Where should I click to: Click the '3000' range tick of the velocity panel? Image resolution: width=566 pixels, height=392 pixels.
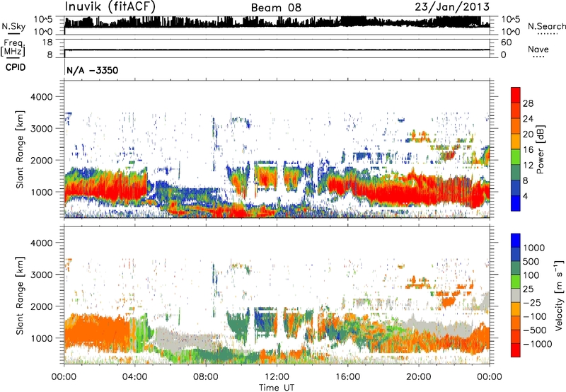[42, 275]
